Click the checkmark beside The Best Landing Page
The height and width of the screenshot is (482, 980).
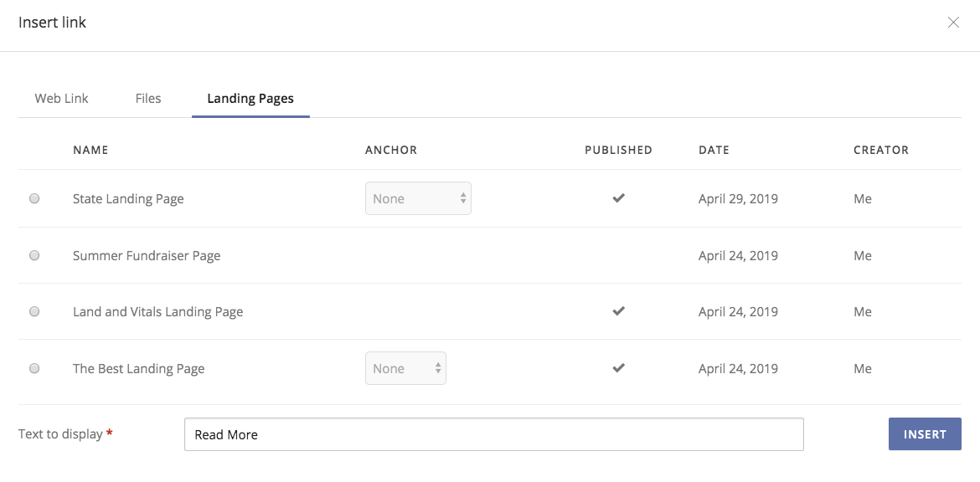click(x=618, y=367)
